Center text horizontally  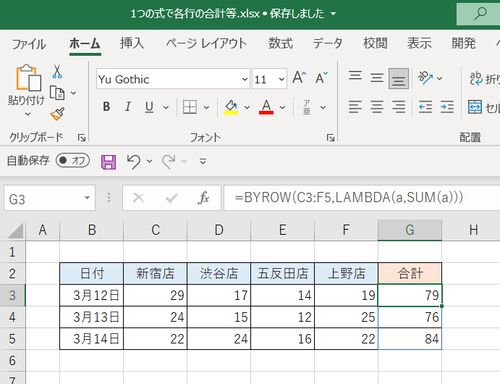click(x=377, y=107)
